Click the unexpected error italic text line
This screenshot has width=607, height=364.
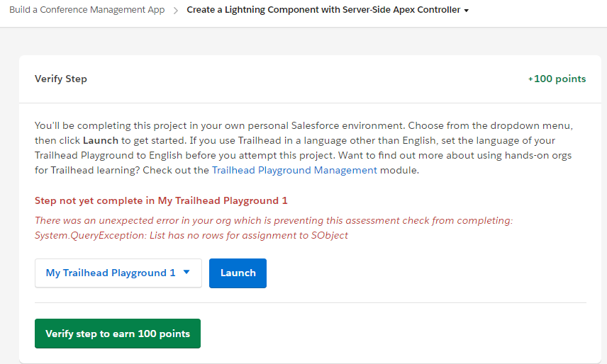click(273, 220)
